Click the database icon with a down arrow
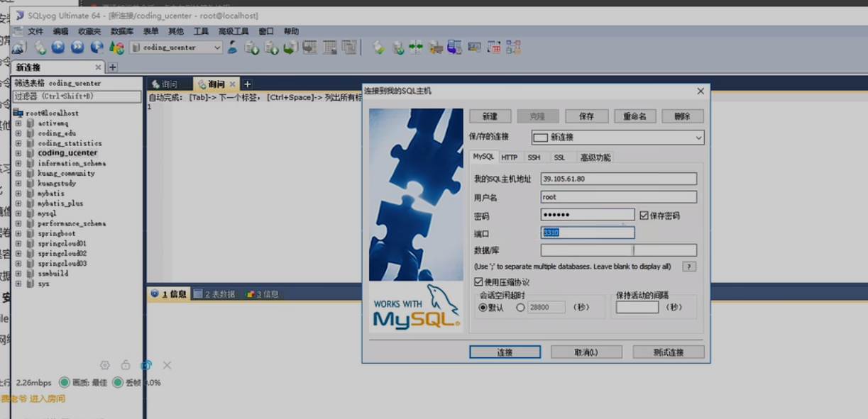This screenshot has width=868, height=419. (x=252, y=48)
